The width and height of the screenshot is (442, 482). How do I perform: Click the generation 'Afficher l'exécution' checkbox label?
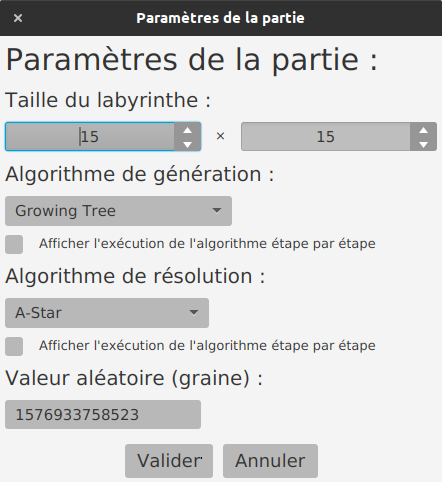click(x=207, y=244)
